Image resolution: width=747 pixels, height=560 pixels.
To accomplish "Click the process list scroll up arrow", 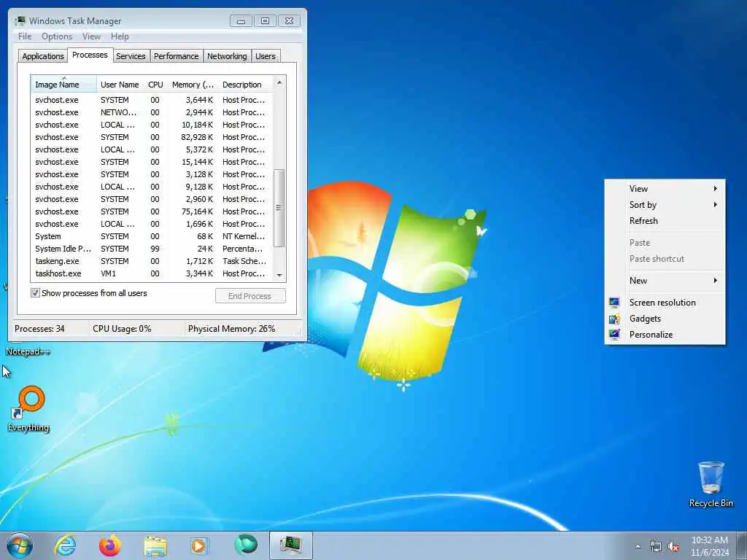I will [279, 82].
